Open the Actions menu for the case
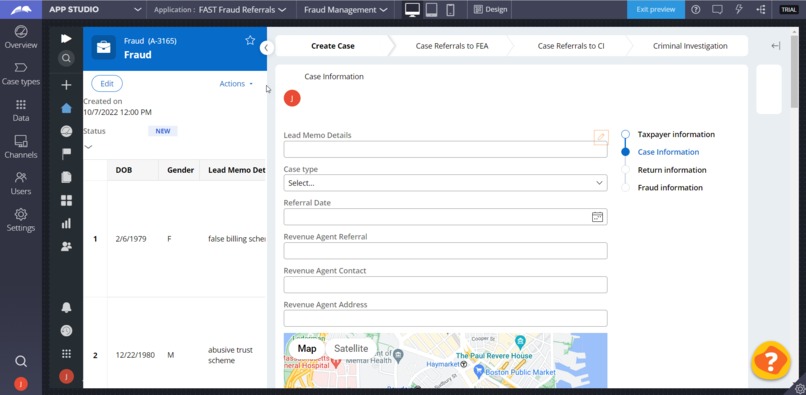Image resolution: width=806 pixels, height=395 pixels. pyautogui.click(x=236, y=84)
